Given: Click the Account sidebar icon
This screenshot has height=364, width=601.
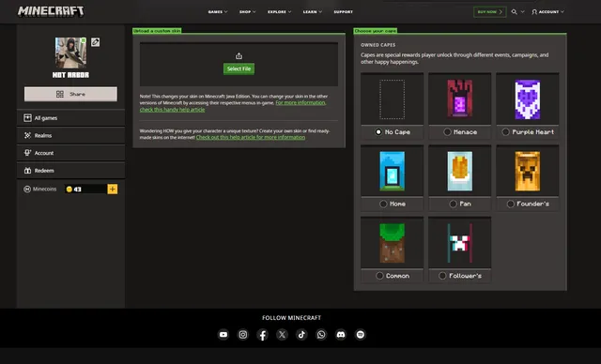Looking at the screenshot, I should pos(27,153).
